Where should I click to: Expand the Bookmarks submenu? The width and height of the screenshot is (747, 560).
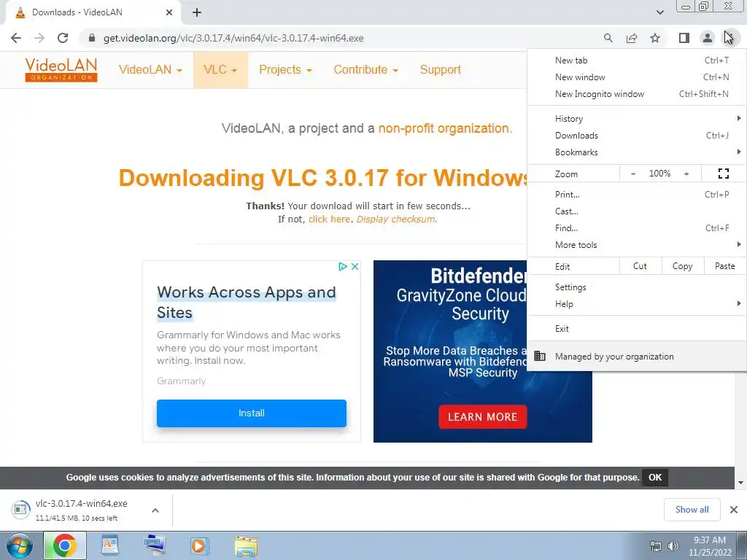point(637,152)
